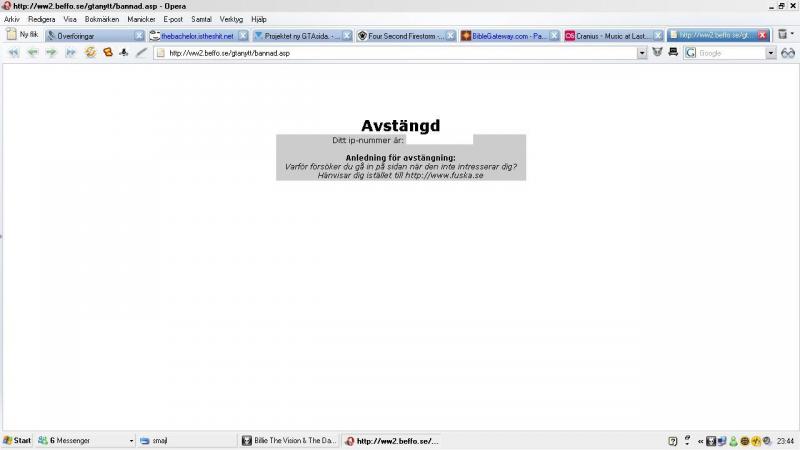Click the address bar URL field

(x=401, y=53)
